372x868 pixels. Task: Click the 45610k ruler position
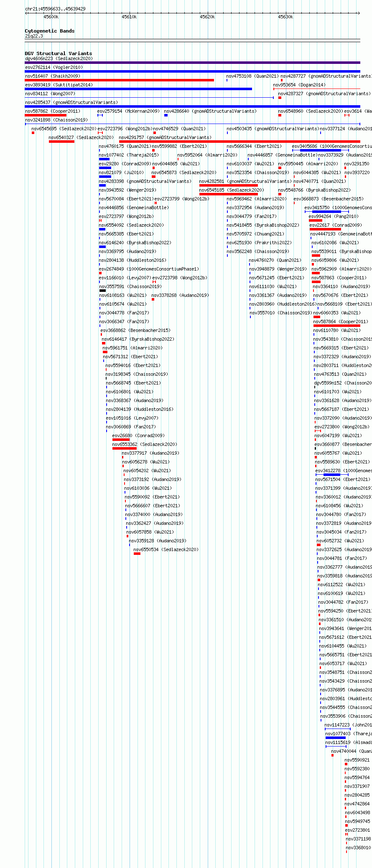(x=129, y=17)
